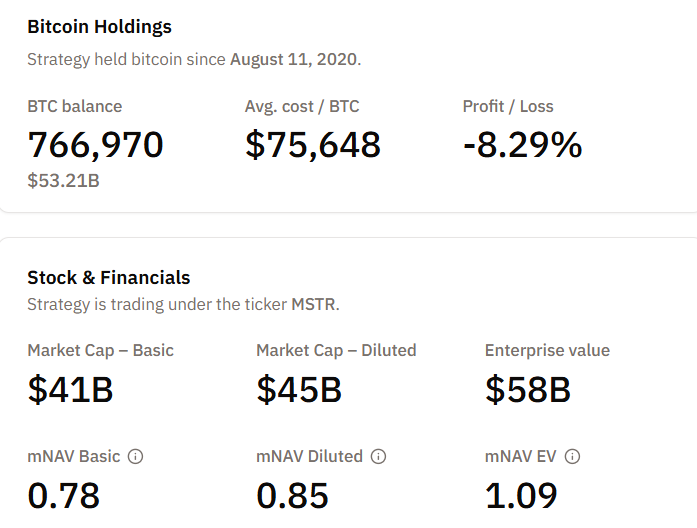Click the Avg. cost / BTC label
The image size is (697, 528).
pyautogui.click(x=302, y=106)
